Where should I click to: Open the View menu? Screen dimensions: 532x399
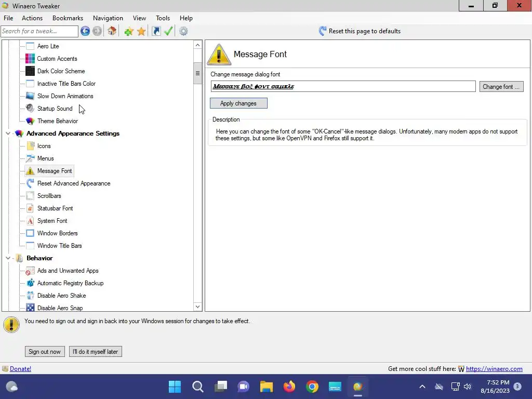pyautogui.click(x=139, y=18)
